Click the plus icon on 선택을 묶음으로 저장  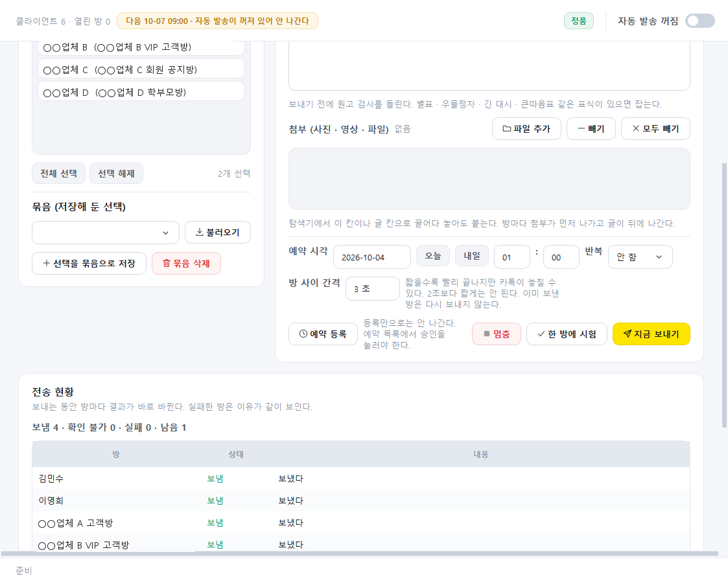47,264
